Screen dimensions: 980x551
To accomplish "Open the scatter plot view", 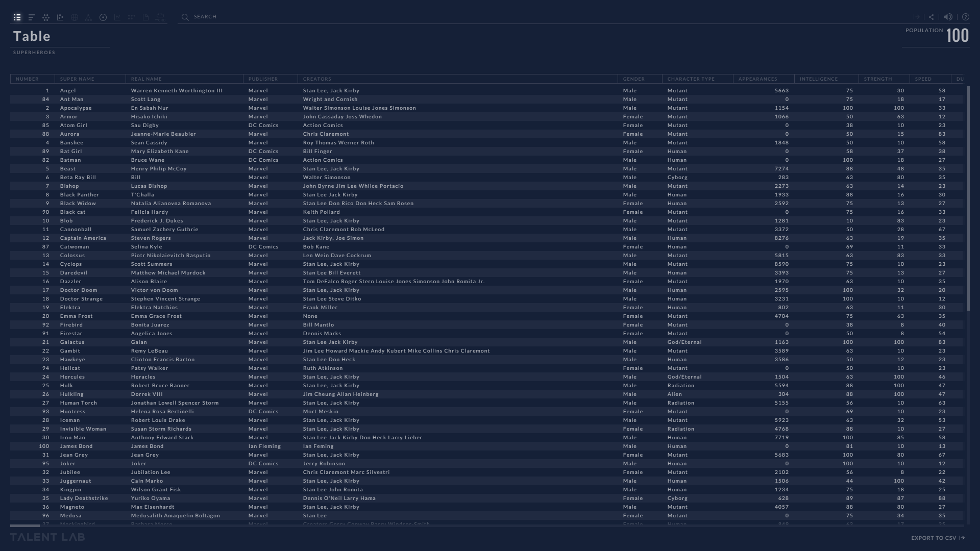I will (60, 17).
